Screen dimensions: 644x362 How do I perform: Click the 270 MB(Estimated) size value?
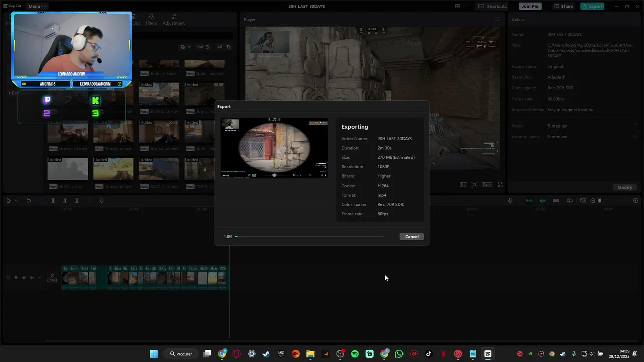(x=396, y=157)
